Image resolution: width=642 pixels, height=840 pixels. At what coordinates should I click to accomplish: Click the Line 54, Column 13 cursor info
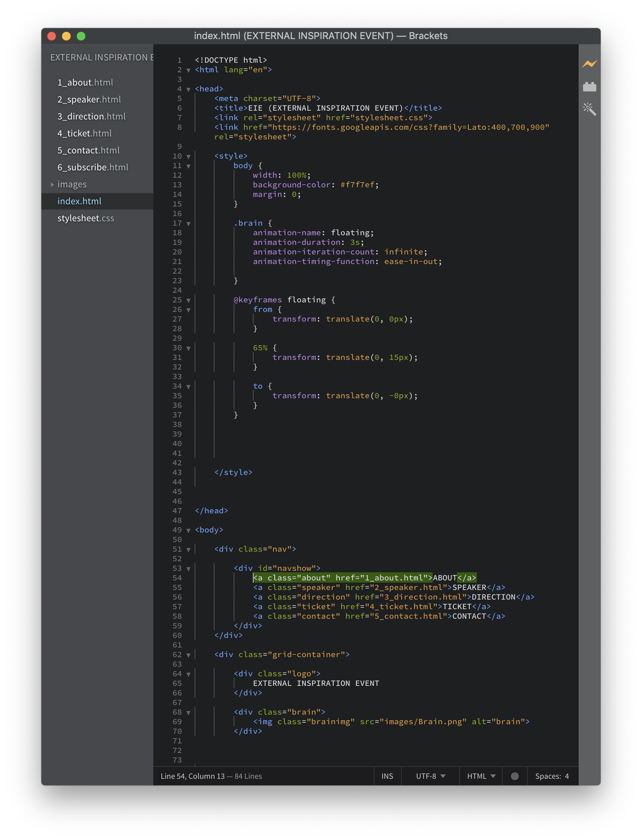(x=193, y=776)
